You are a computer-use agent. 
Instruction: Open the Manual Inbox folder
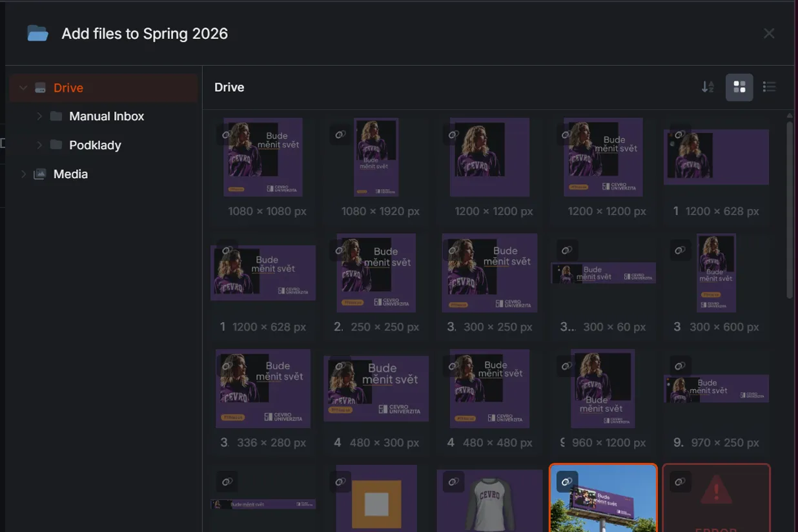(107, 116)
